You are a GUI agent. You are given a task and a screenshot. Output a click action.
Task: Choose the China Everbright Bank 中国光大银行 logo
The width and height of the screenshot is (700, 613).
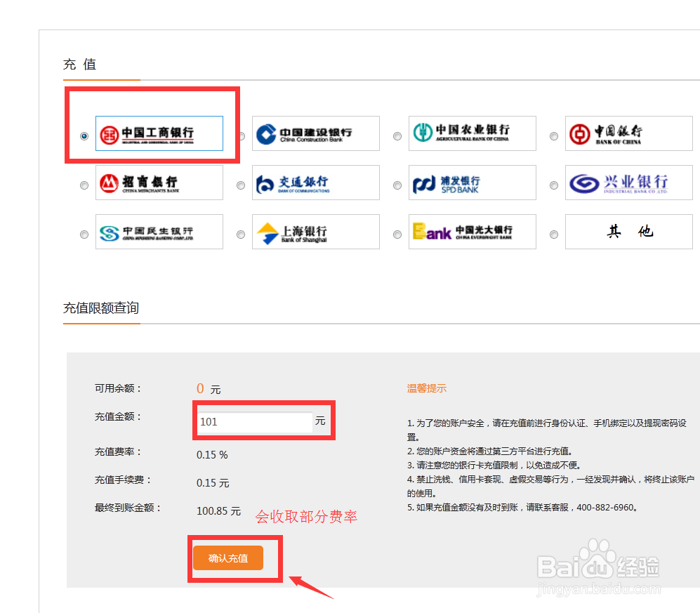pos(473,232)
